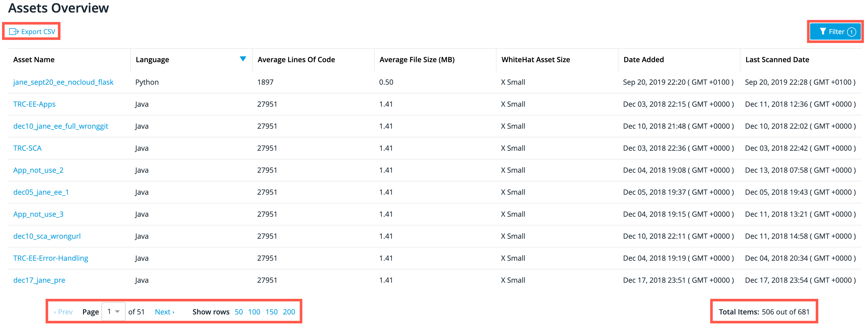Open asset jane_sept20_ee_nocloud_flask
868x328 pixels.
(63, 82)
